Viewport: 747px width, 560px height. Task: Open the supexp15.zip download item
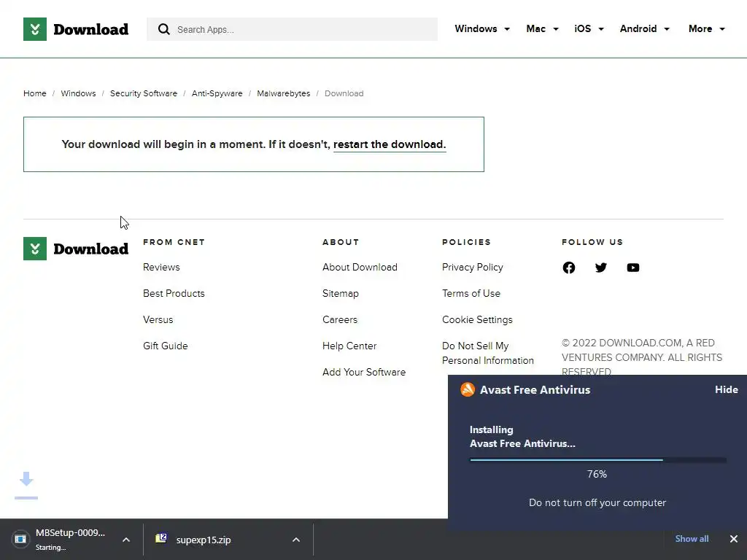coord(204,540)
